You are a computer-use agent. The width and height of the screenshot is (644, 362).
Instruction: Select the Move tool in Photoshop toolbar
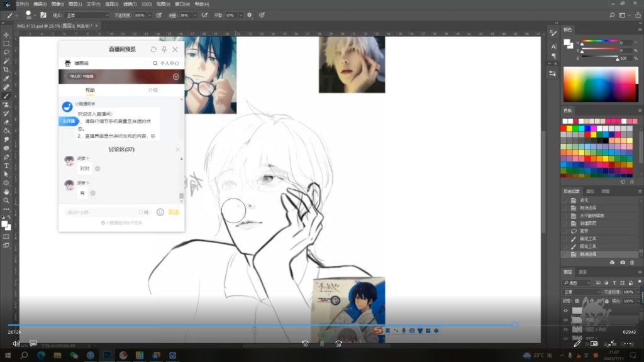[x=6, y=35]
